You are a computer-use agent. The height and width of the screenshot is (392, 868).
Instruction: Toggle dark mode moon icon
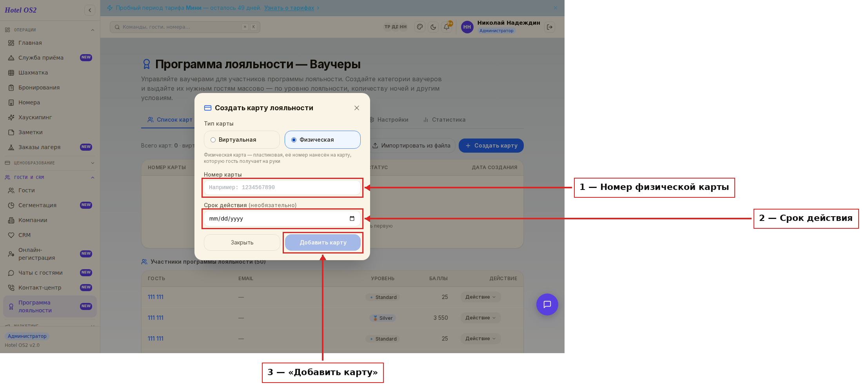pos(433,27)
